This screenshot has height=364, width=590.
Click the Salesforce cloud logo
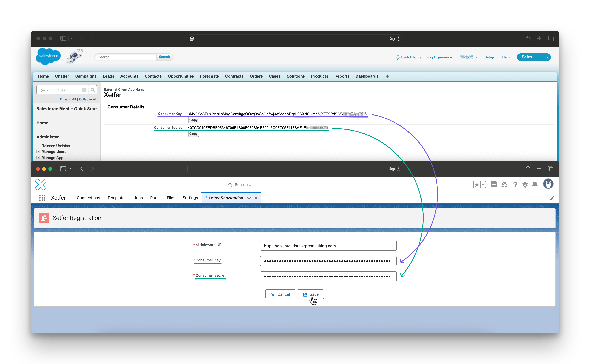pos(48,56)
